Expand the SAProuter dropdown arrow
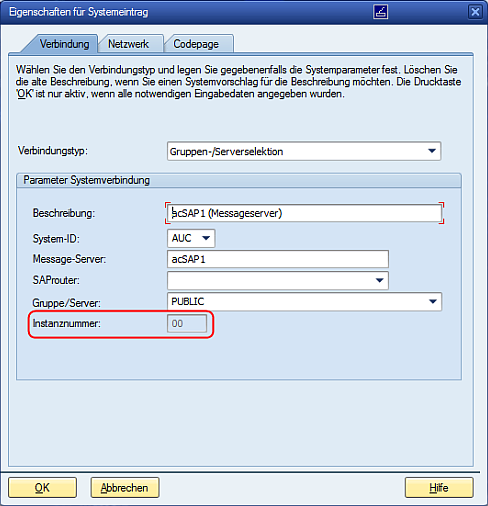 (x=380, y=280)
